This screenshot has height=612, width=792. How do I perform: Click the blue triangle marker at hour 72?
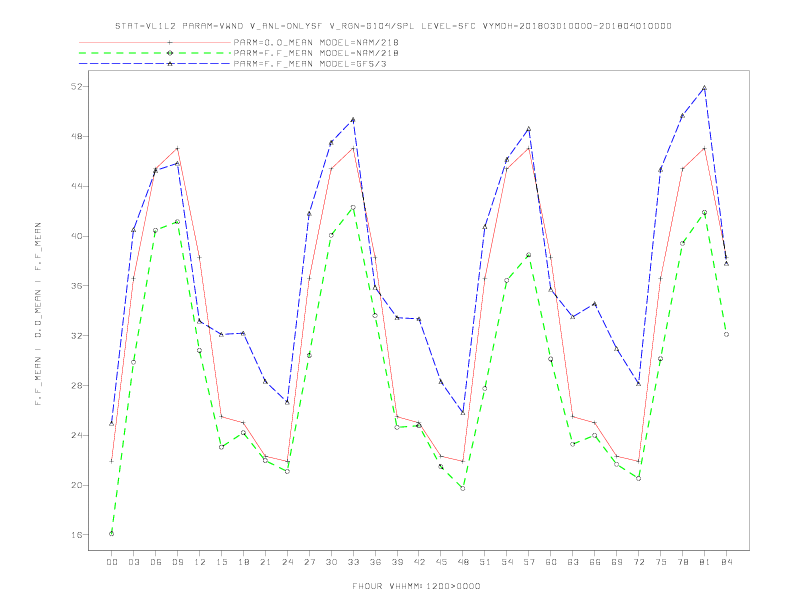point(638,384)
